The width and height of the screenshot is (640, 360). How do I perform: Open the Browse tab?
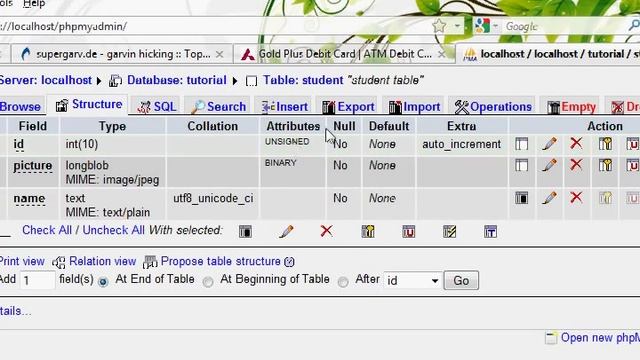[x=20, y=107]
